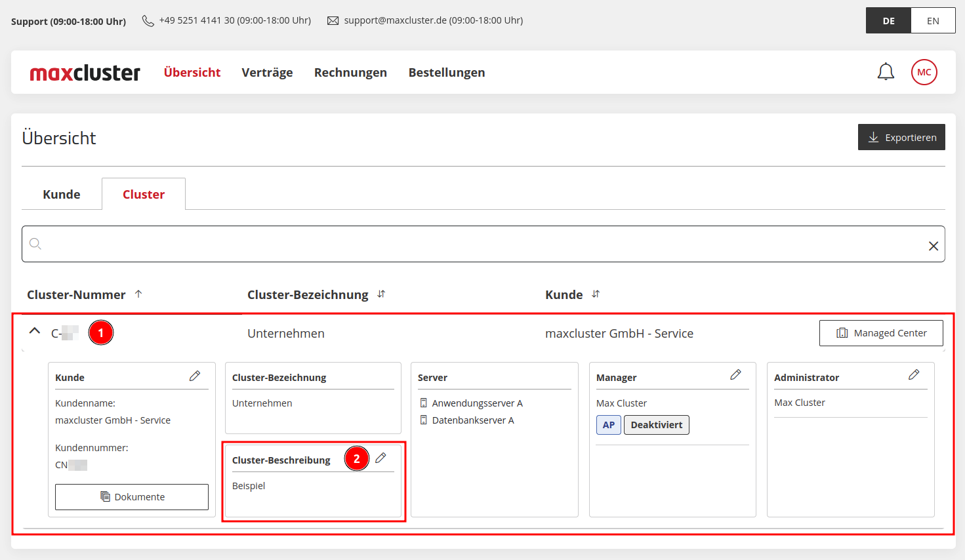Edit the Administrator card with pencil icon

click(914, 374)
